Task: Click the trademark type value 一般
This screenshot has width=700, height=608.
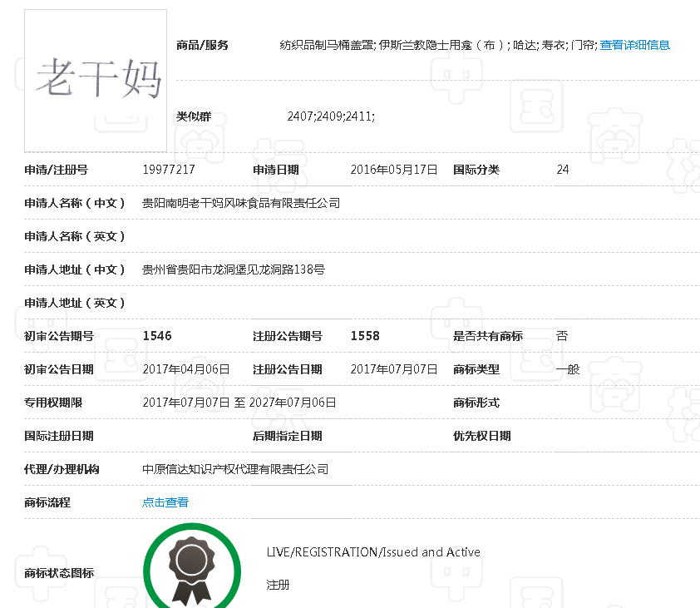Action: coord(568,369)
